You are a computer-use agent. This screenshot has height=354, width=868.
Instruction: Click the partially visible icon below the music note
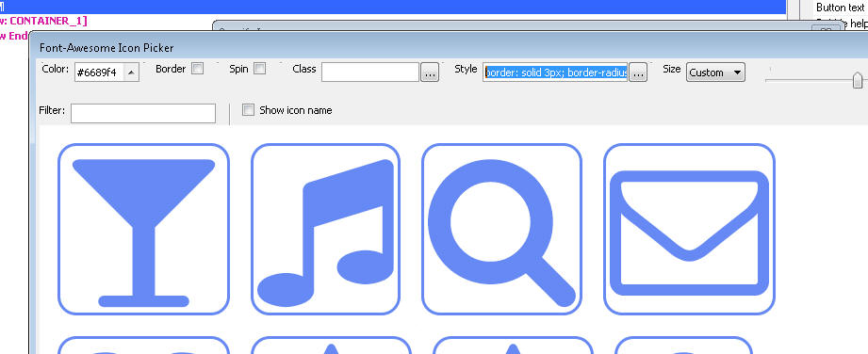(331, 346)
